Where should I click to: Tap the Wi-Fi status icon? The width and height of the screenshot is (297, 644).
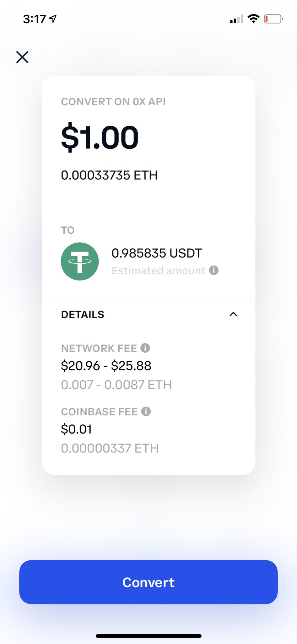(x=253, y=19)
